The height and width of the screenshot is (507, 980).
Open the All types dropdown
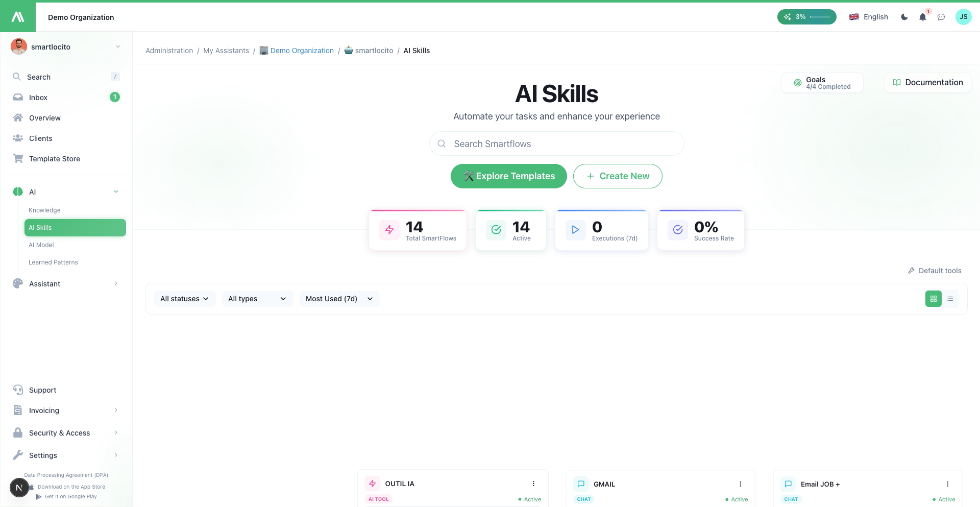click(x=257, y=299)
